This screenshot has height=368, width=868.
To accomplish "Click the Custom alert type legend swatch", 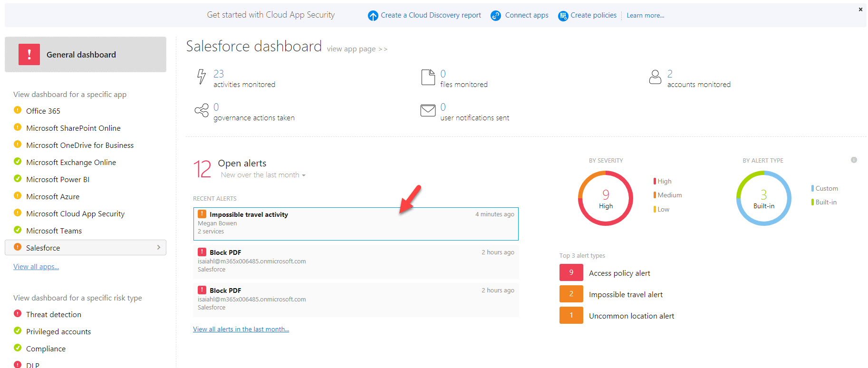I will [x=812, y=188].
